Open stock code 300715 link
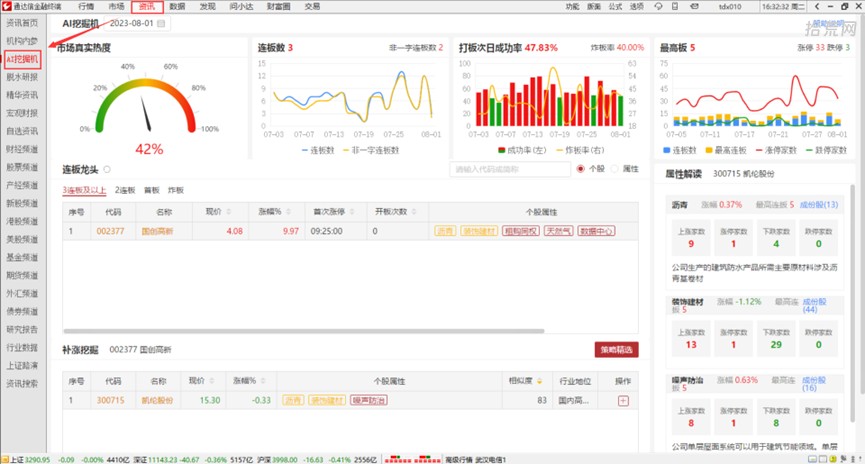This screenshot has height=464, width=865. [110, 400]
